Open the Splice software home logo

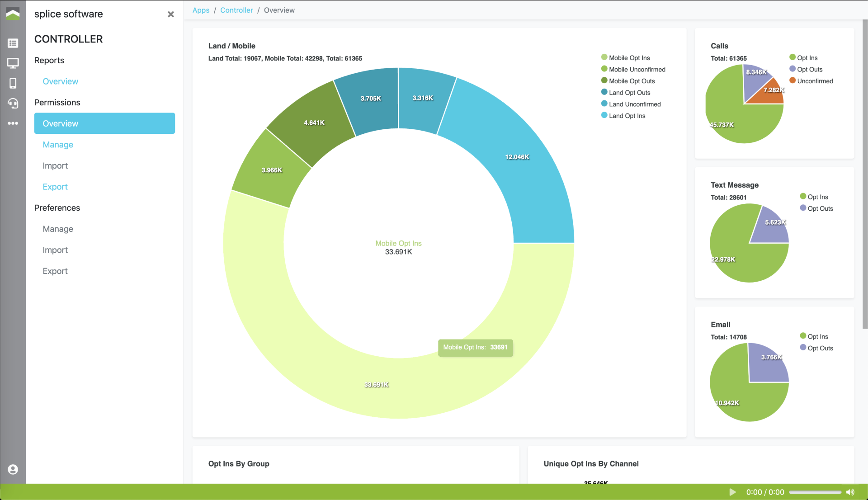(13, 14)
